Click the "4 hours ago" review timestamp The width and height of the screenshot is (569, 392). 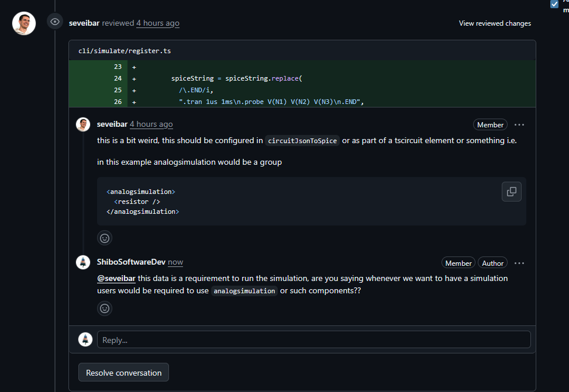[x=158, y=23]
